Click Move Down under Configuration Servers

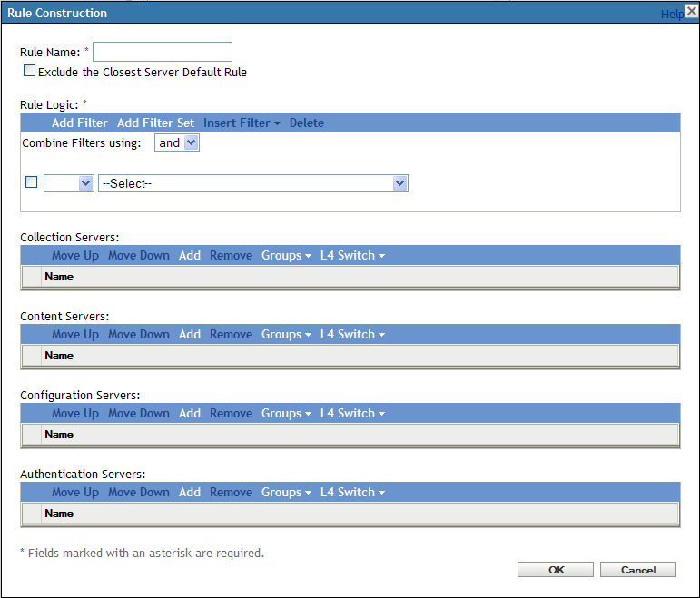[139, 413]
